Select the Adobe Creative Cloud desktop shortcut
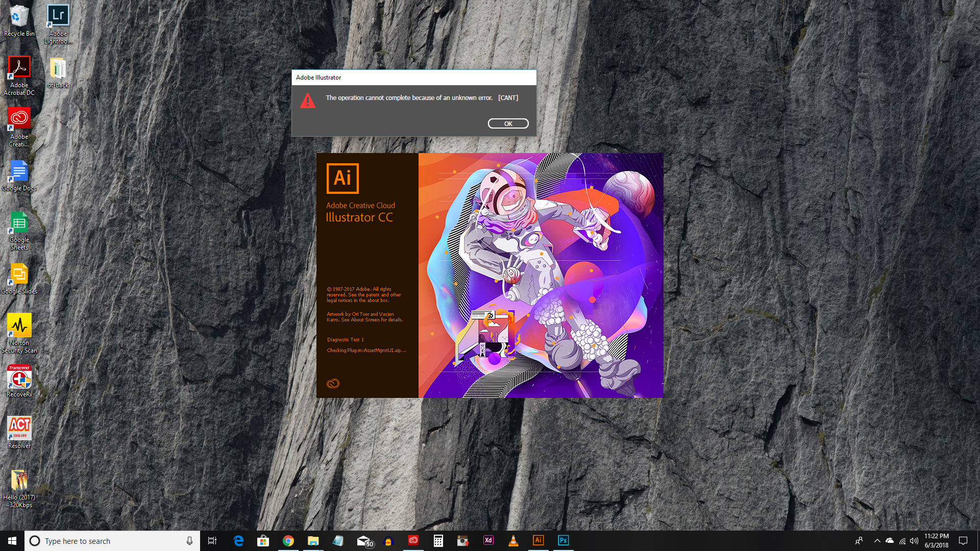 [19, 128]
